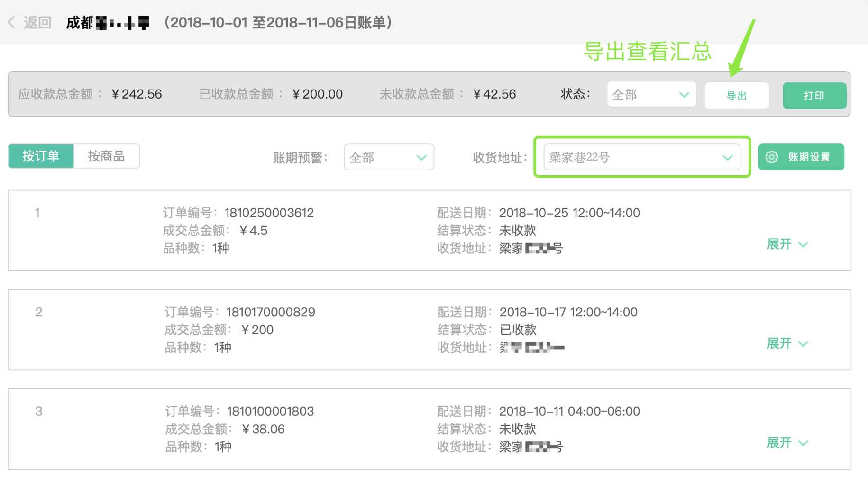Screen dimensions: 868x484
Task: Expand order 1810100001803 details
Action: coord(787,443)
